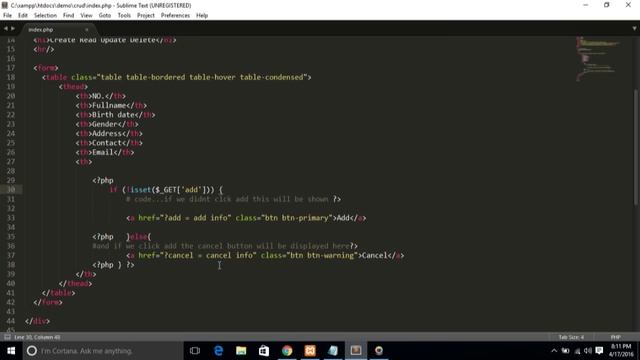This screenshot has width=640, height=360.
Task: Switch to Sublime Text taskbar icon
Action: click(x=356, y=351)
